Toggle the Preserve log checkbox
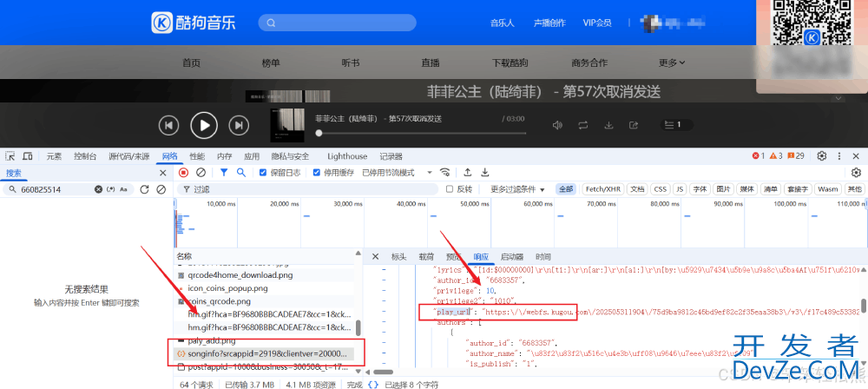 click(263, 173)
